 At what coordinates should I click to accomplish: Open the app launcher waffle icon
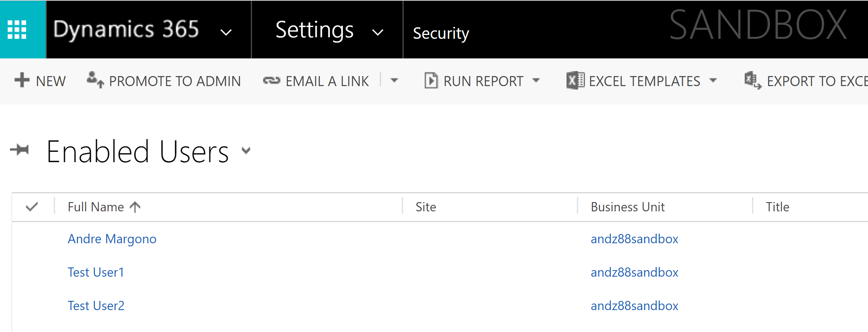point(17,30)
